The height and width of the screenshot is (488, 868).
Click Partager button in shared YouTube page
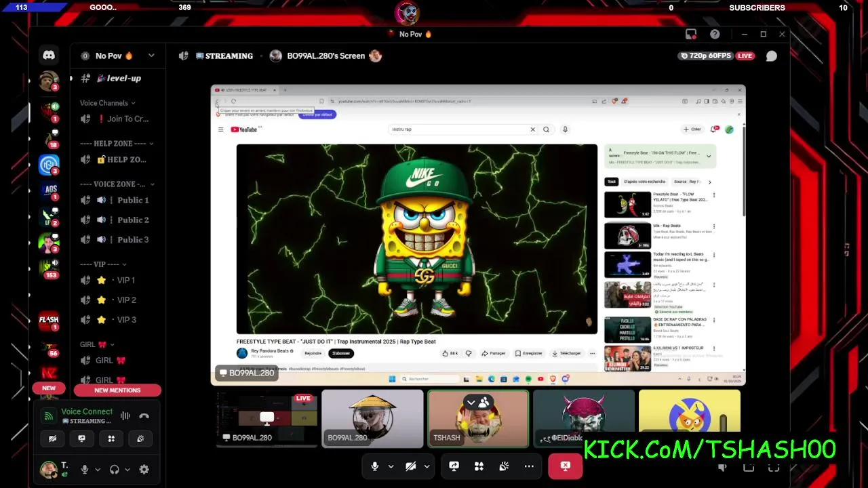click(494, 353)
